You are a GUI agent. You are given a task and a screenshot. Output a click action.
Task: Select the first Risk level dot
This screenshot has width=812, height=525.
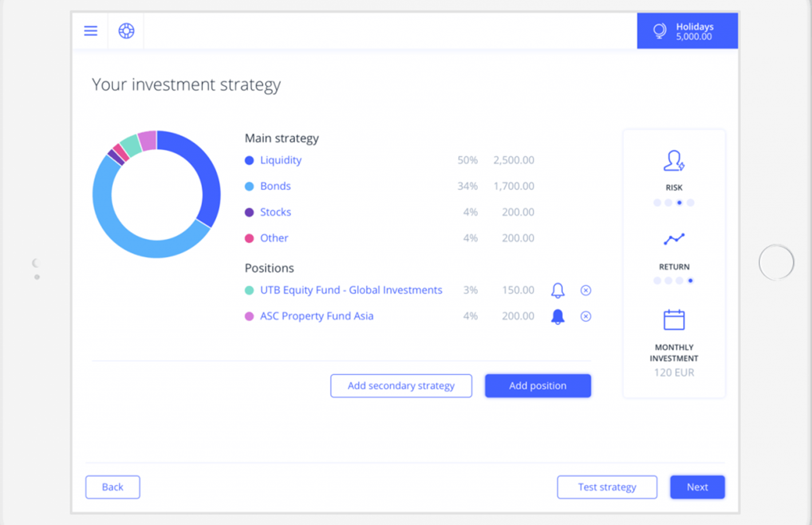tap(657, 203)
